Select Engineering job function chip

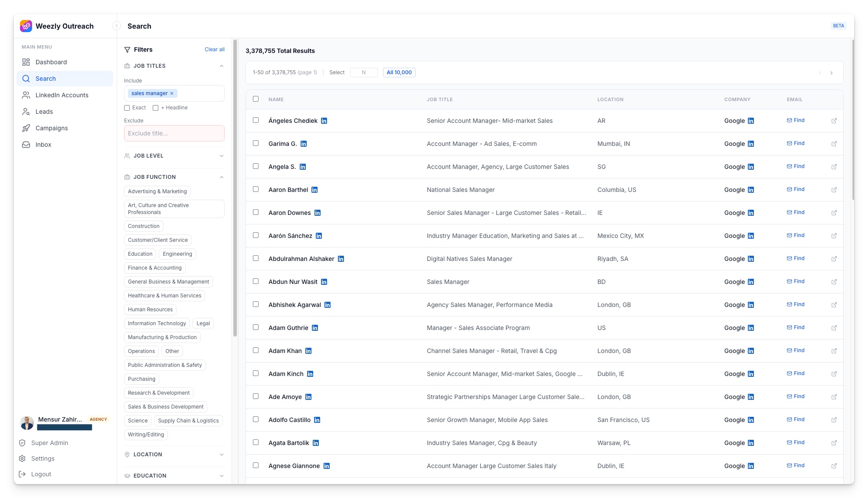177,254
